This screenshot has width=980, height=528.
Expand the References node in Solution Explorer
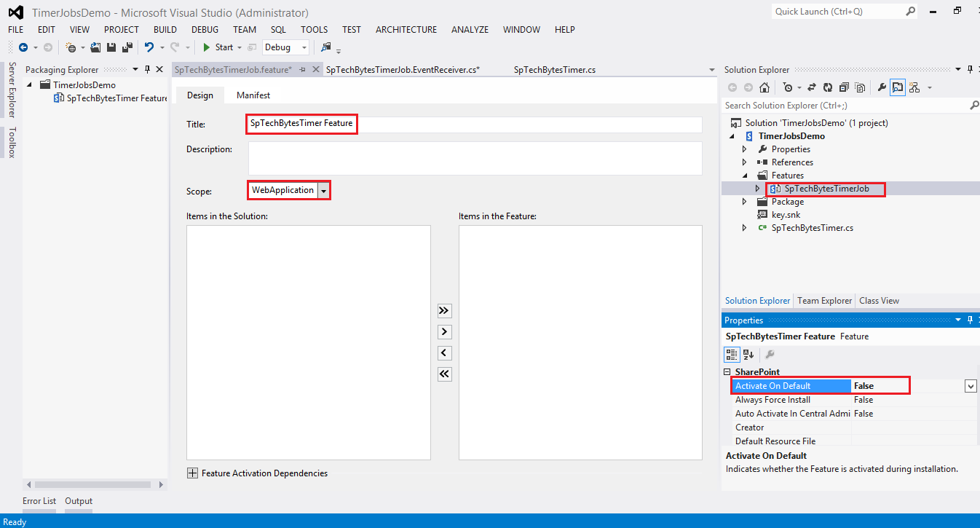[x=744, y=162]
